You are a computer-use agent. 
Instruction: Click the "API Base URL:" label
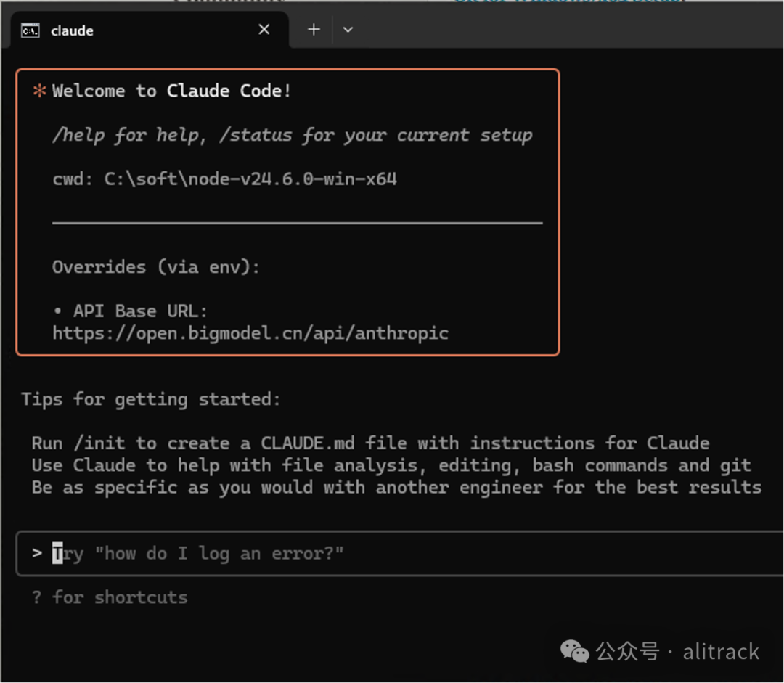click(x=140, y=311)
